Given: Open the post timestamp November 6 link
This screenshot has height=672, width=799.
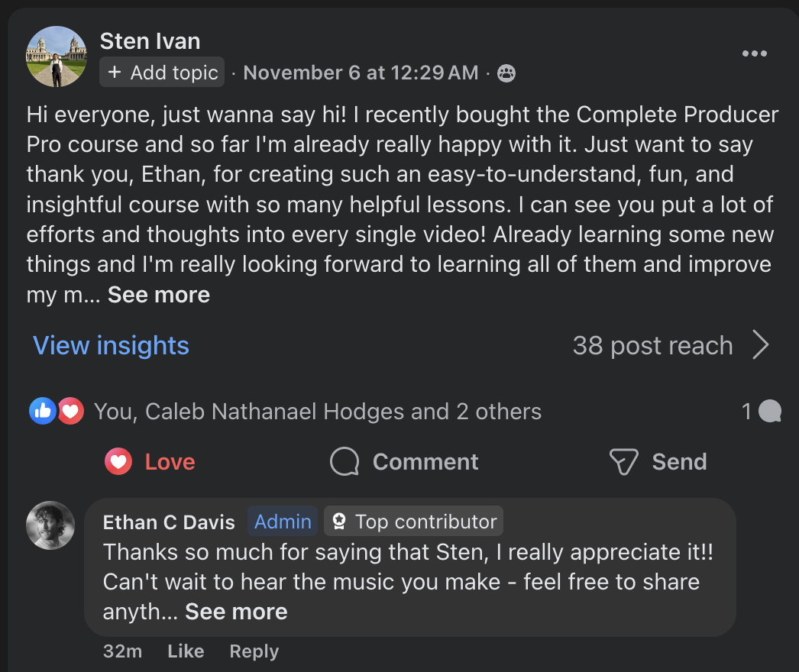Looking at the screenshot, I should 361,73.
